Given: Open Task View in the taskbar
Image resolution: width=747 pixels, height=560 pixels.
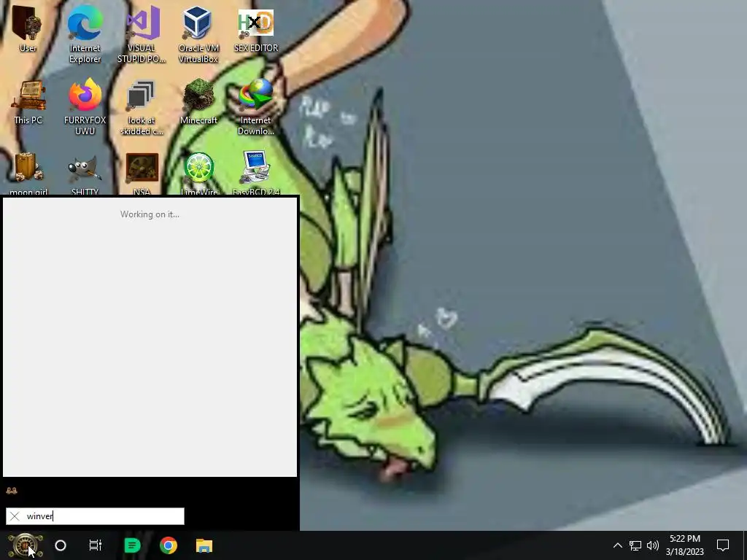Looking at the screenshot, I should pos(96,545).
